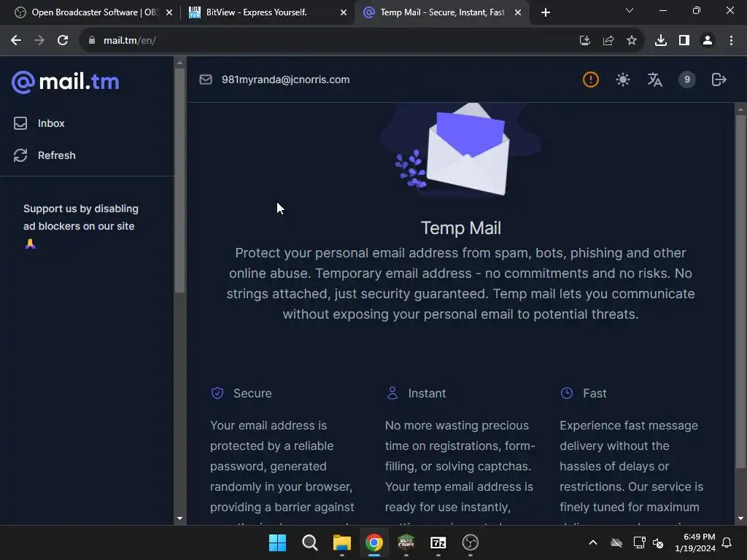Go forward in browser history

[39, 41]
